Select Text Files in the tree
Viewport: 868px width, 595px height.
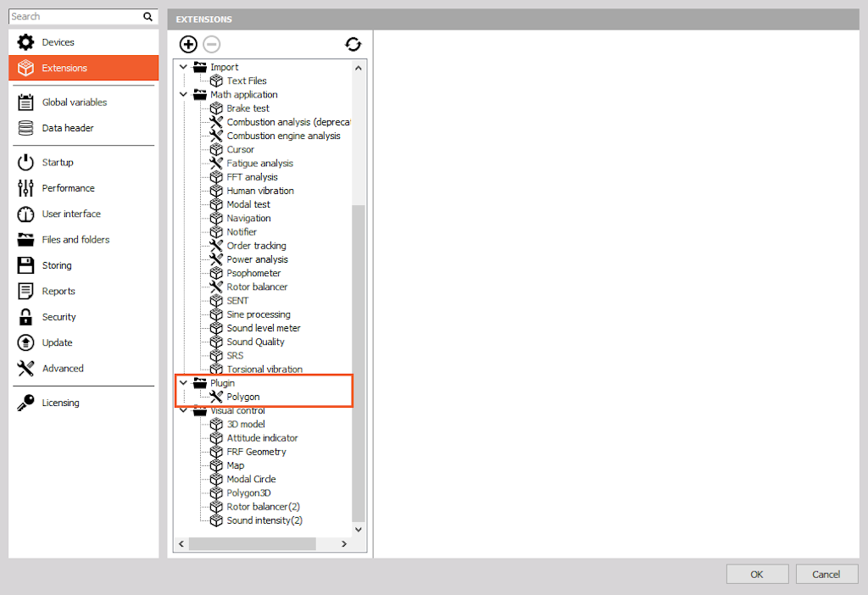[x=247, y=81]
